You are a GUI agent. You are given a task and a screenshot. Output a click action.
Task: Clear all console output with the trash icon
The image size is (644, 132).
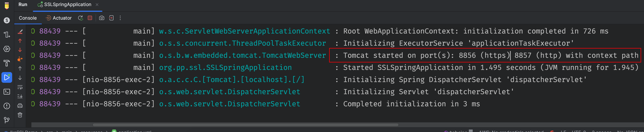point(20,115)
